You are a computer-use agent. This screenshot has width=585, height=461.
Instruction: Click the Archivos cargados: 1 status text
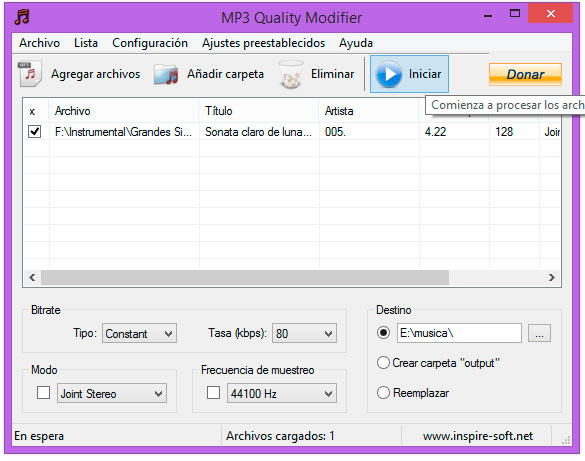[280, 436]
